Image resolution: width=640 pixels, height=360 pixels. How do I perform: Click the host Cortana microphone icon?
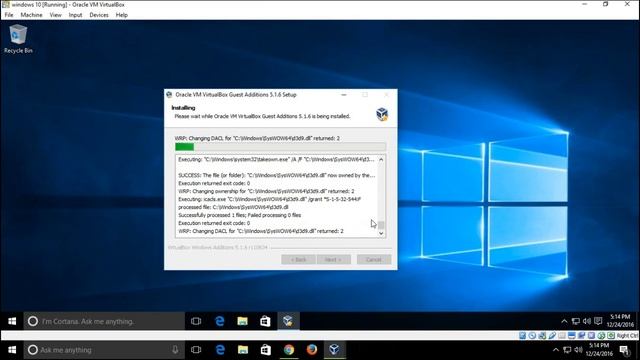175,350
